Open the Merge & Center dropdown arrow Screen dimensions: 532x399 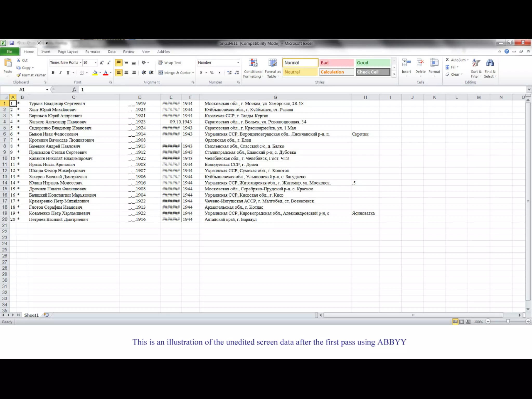click(x=193, y=73)
